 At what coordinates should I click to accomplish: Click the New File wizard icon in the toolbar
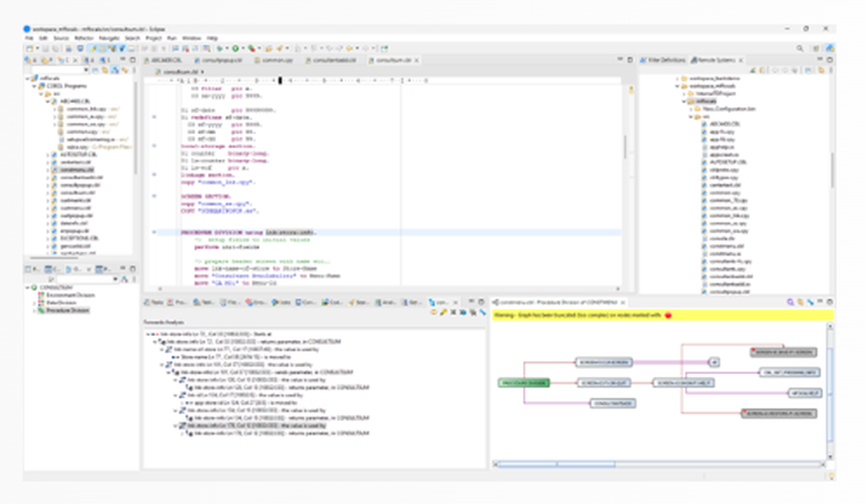click(29, 47)
